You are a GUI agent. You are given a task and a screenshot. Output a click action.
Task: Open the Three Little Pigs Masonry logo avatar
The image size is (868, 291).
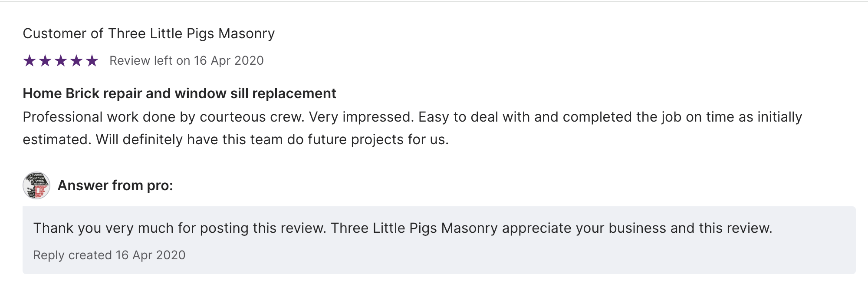pos(36,185)
